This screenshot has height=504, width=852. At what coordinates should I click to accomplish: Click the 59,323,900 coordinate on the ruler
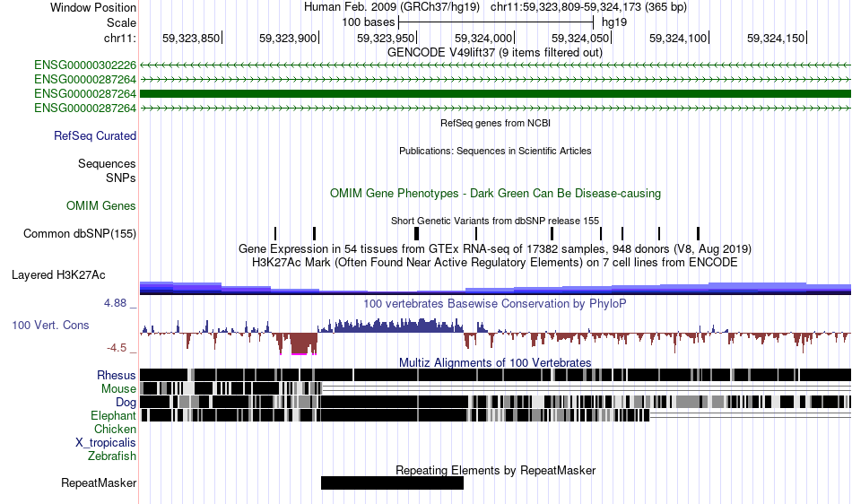(x=288, y=38)
